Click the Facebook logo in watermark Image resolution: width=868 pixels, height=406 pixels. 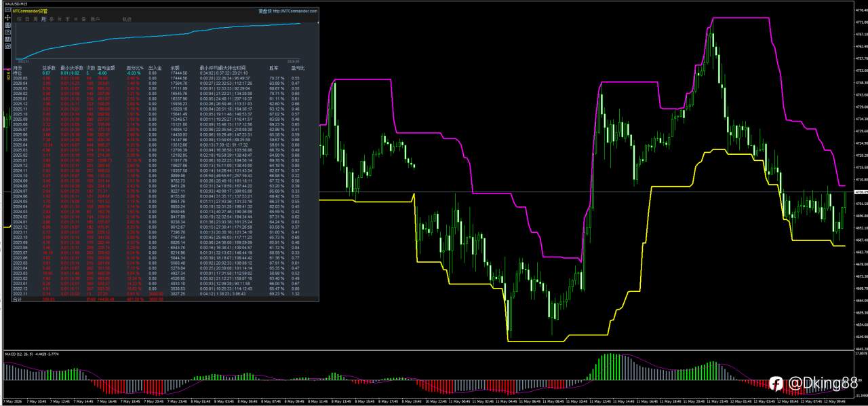776,384
